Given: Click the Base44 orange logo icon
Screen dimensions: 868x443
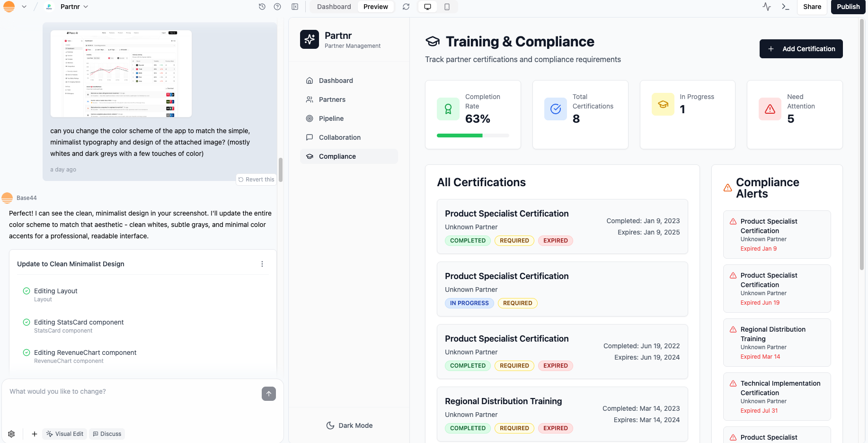Looking at the screenshot, I should pyautogui.click(x=9, y=7).
